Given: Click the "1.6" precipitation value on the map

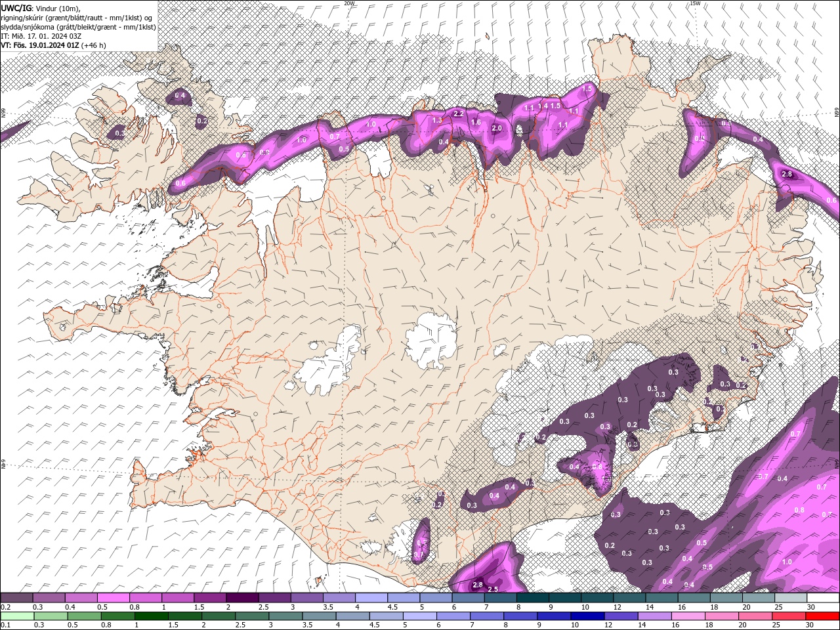Looking at the screenshot, I should click(x=476, y=122).
